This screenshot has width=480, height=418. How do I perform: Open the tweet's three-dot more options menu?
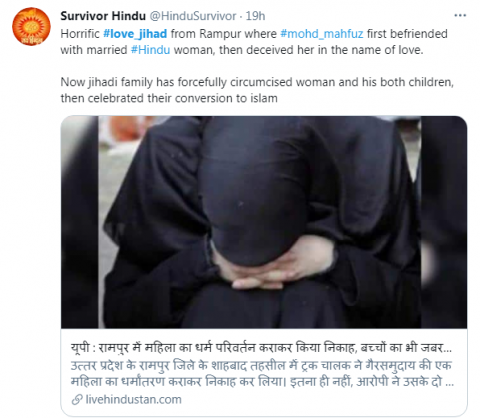click(460, 15)
